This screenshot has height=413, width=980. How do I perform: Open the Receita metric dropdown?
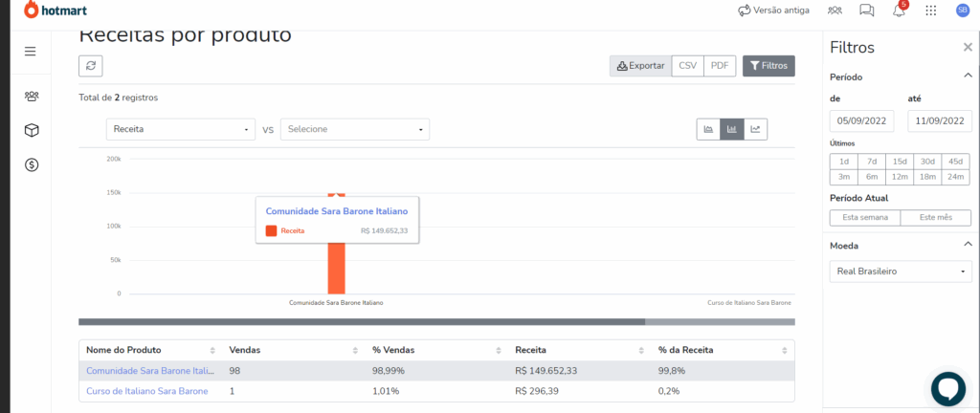pyautogui.click(x=181, y=129)
